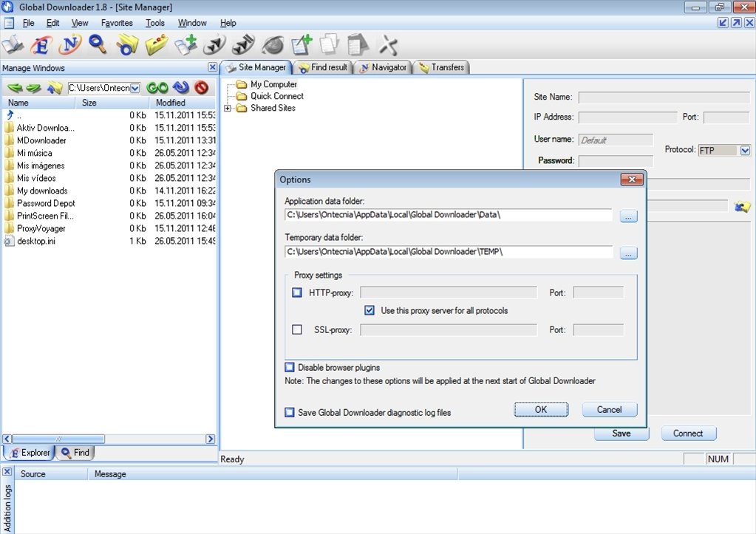The height and width of the screenshot is (534, 756).
Task: Click the gray globe toolbar icon
Action: point(273,45)
